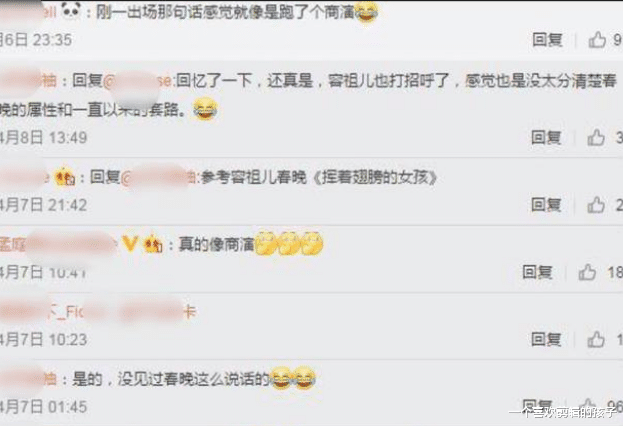Open the mentioned user in 参考容祖儿 reply

point(159,177)
